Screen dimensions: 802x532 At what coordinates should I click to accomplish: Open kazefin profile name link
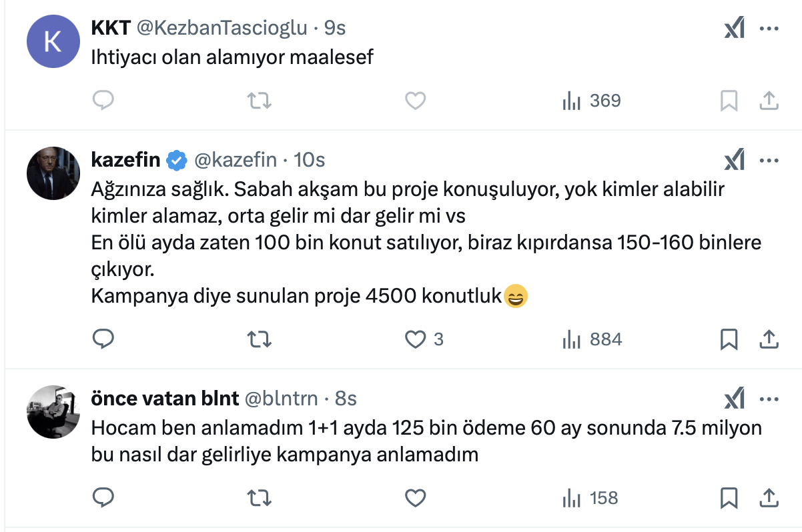(125, 160)
